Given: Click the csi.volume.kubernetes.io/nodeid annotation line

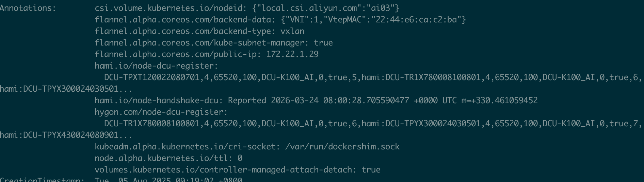Looking at the screenshot, I should (247, 8).
